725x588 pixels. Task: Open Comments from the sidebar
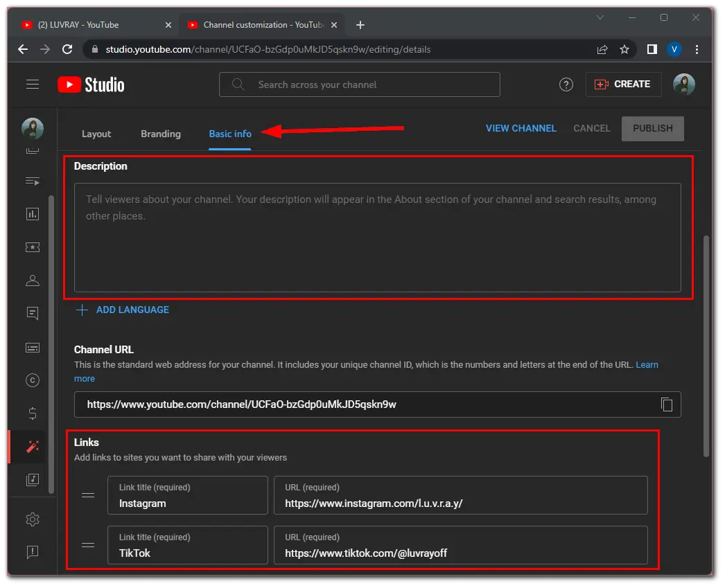coord(33,313)
